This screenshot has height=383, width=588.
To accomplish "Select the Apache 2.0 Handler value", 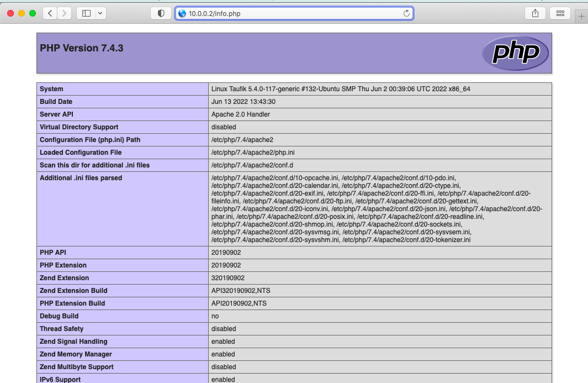I will click(x=240, y=114).
